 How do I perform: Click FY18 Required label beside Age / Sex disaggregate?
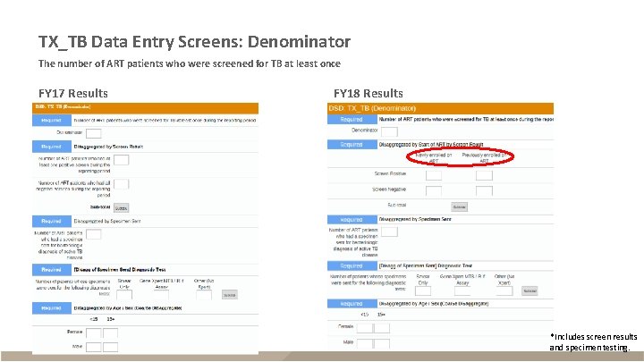click(352, 304)
